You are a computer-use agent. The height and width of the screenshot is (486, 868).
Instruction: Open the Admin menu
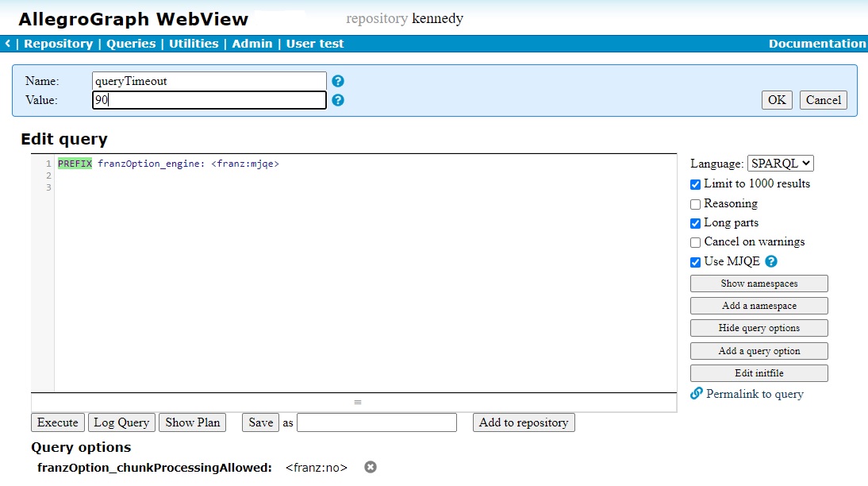(252, 44)
